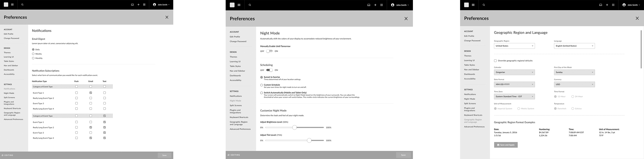Choose Switch Automatically radio option
Image resolution: width=644 pixels, height=159 pixels.
coord(261,93)
